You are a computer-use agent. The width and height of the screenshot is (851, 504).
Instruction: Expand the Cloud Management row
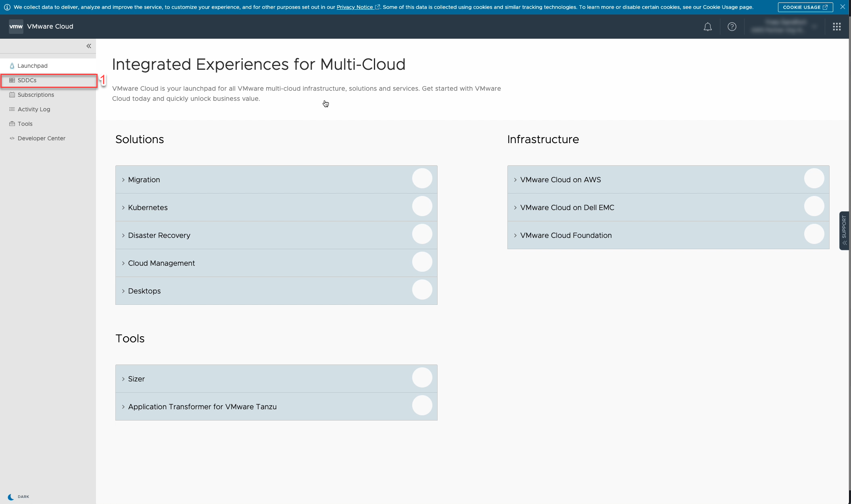(x=276, y=263)
